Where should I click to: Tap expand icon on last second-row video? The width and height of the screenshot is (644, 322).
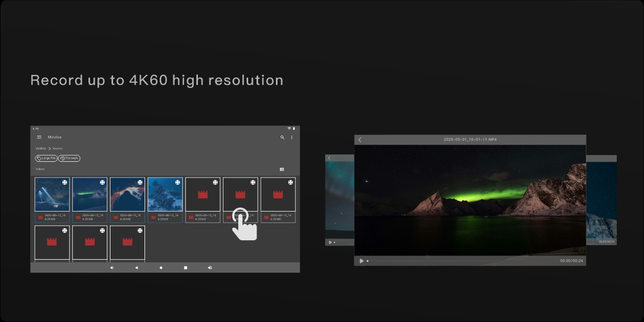click(140, 230)
